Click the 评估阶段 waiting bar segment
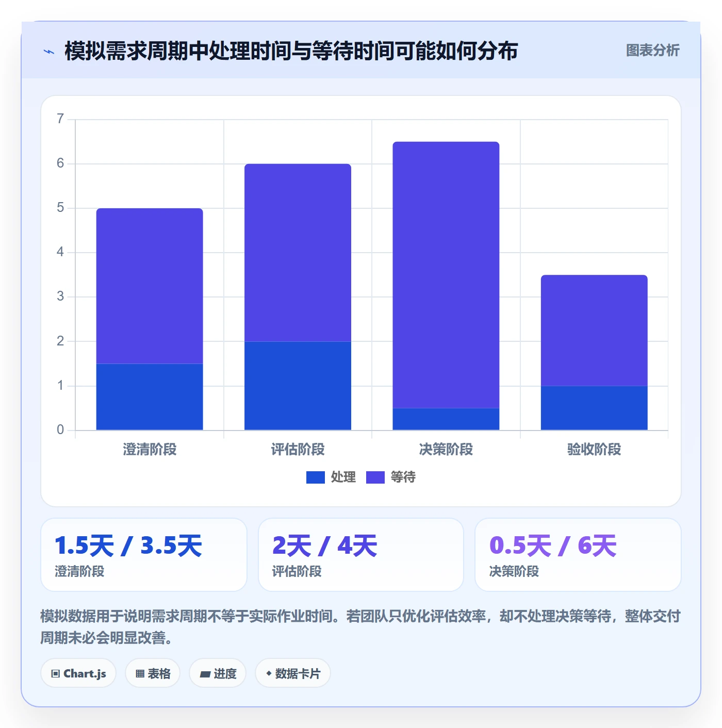Image resolution: width=722 pixels, height=728 pixels. (298, 253)
